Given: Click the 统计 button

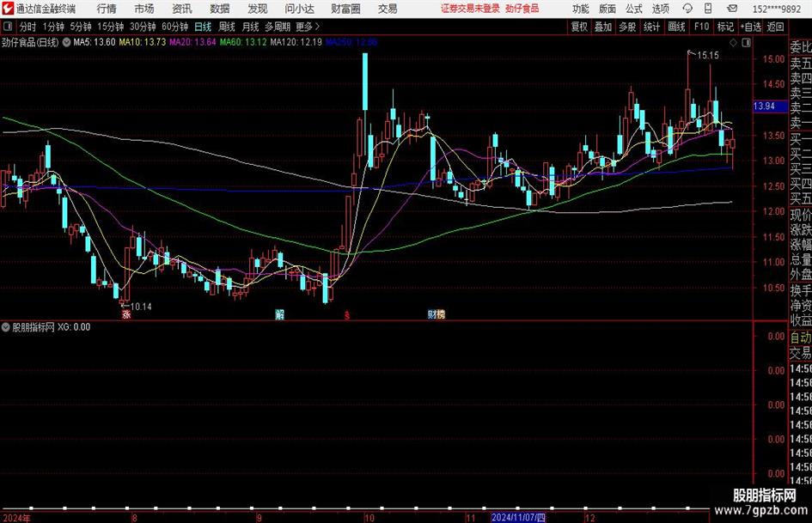Looking at the screenshot, I should [651, 27].
